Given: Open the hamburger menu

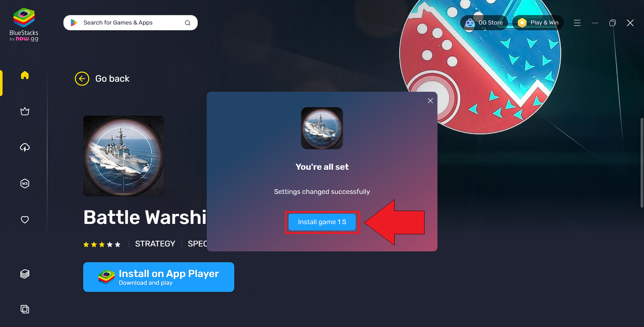Looking at the screenshot, I should 577,23.
